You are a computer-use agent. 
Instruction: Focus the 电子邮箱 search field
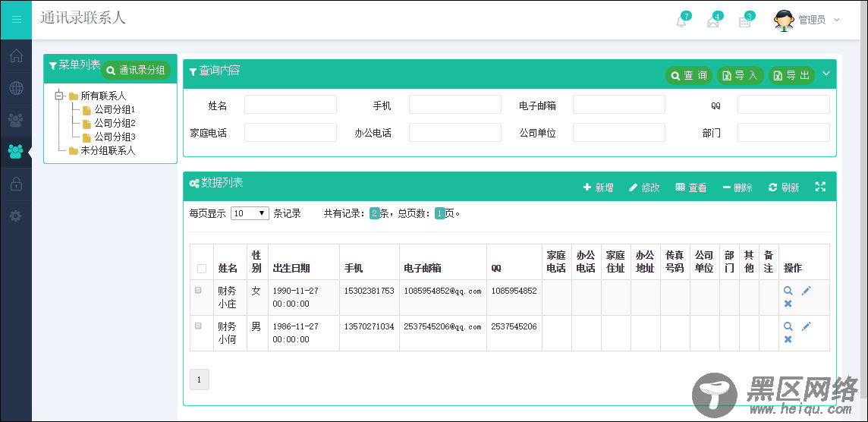tap(619, 105)
